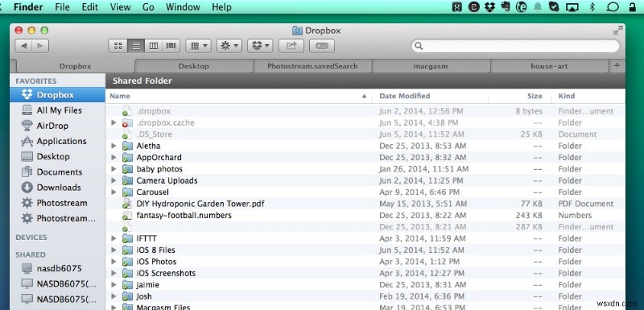Open Applications in sidebar
Viewport: 644px width, 310px height.
(57, 141)
